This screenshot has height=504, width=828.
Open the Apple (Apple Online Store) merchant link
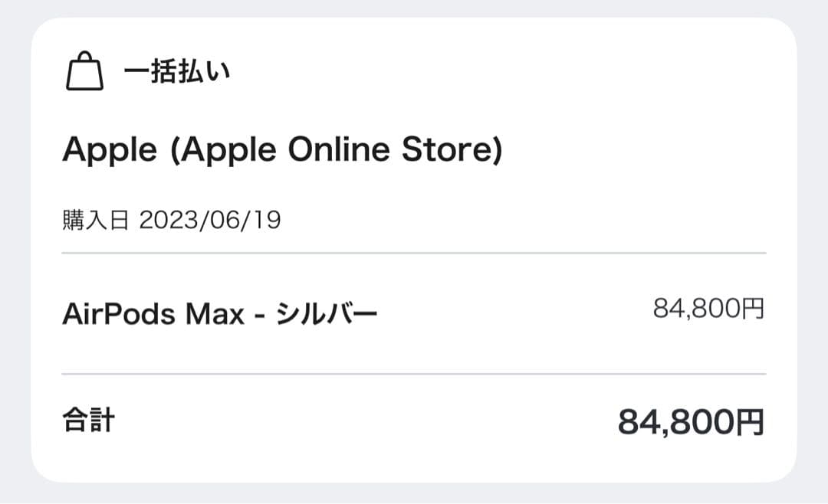[x=284, y=149]
